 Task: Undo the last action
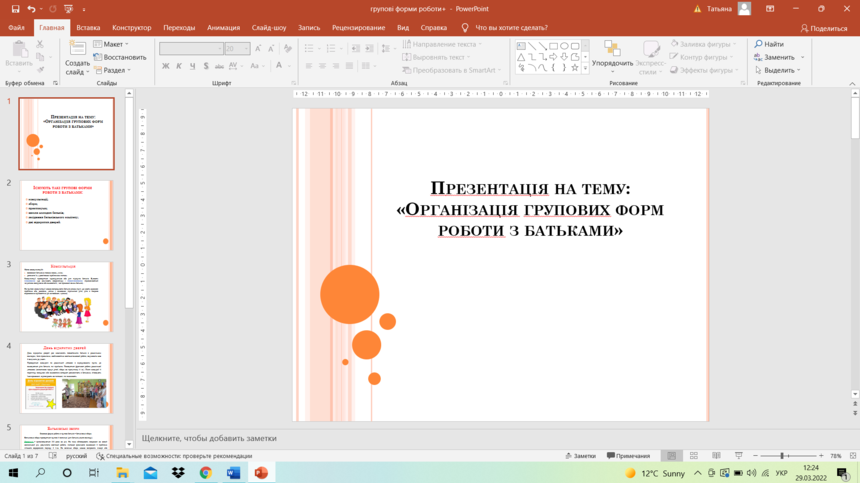[x=31, y=9]
